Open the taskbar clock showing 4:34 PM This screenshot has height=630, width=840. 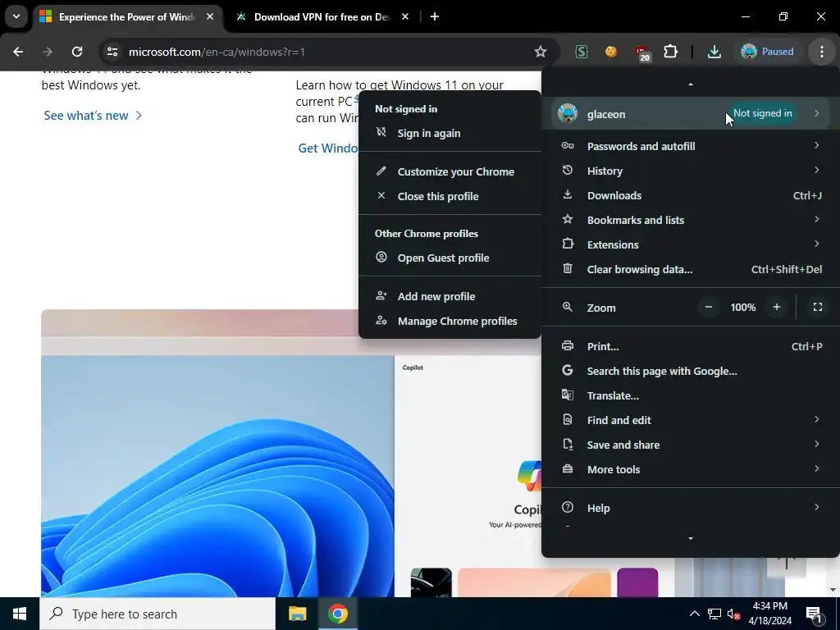[x=769, y=614]
